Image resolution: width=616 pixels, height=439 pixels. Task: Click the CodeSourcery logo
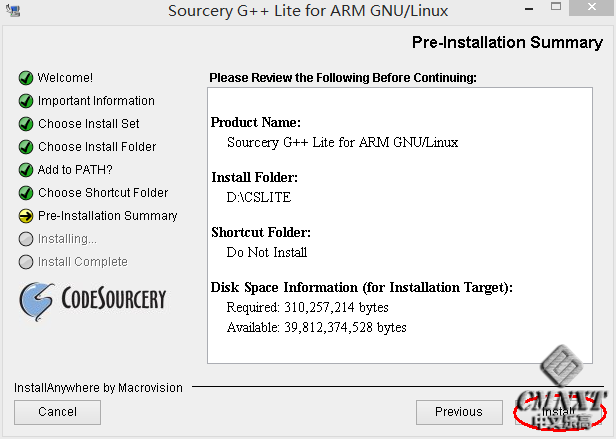point(94,298)
